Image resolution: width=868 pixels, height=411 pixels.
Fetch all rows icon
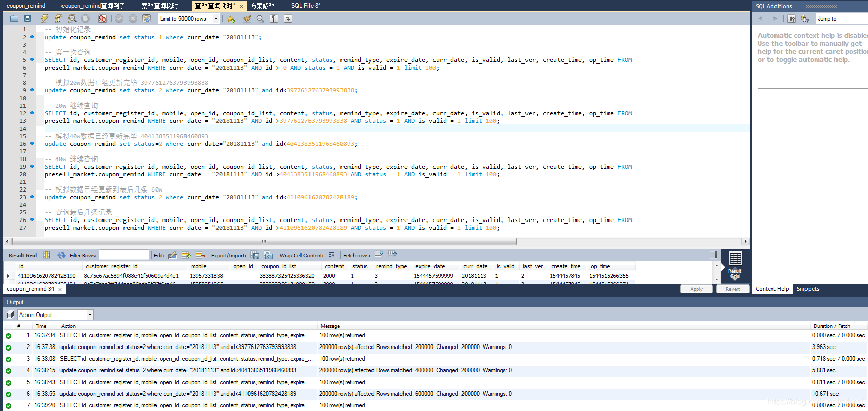392,254
